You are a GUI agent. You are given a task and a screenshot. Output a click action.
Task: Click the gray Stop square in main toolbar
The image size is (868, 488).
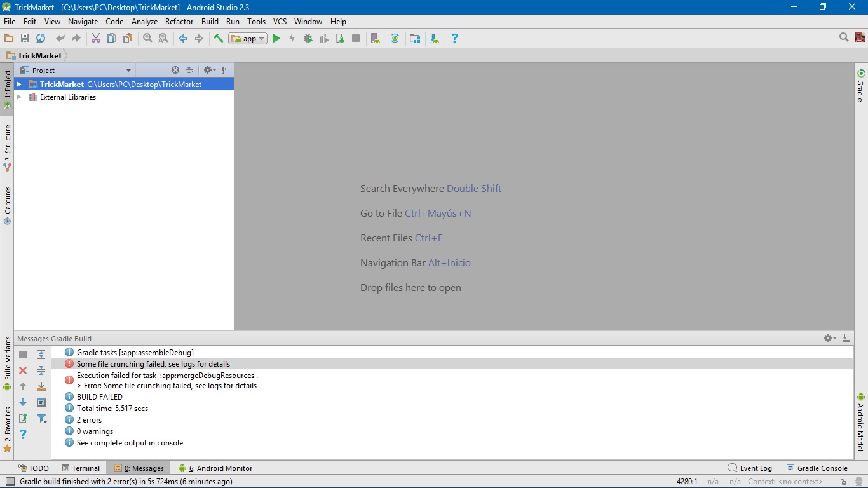point(356,39)
